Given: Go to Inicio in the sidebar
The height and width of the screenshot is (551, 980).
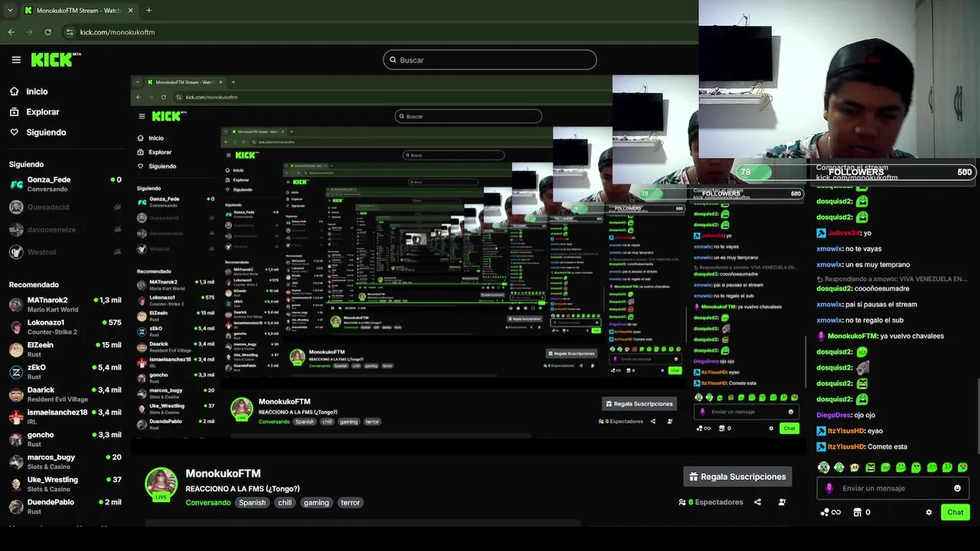Looking at the screenshot, I should click(28, 91).
